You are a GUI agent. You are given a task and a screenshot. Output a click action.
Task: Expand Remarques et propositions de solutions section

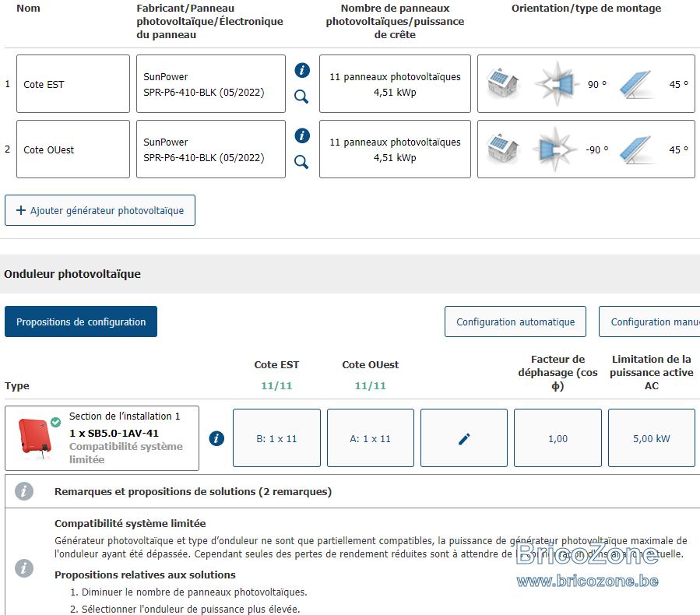[x=193, y=491]
